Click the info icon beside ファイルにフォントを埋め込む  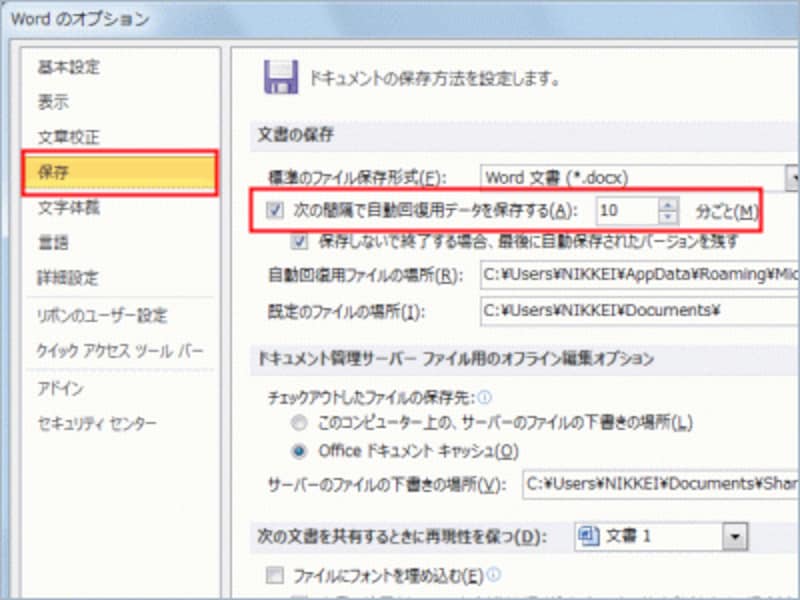pos(493,575)
